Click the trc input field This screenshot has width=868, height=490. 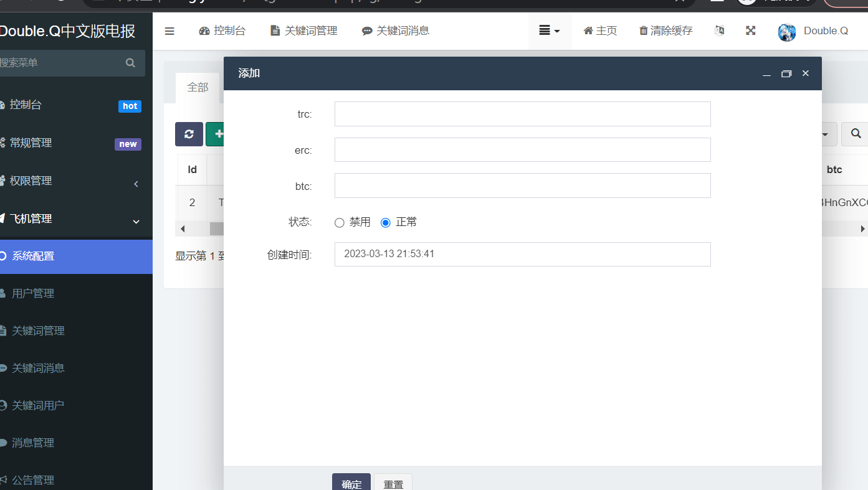coord(522,114)
